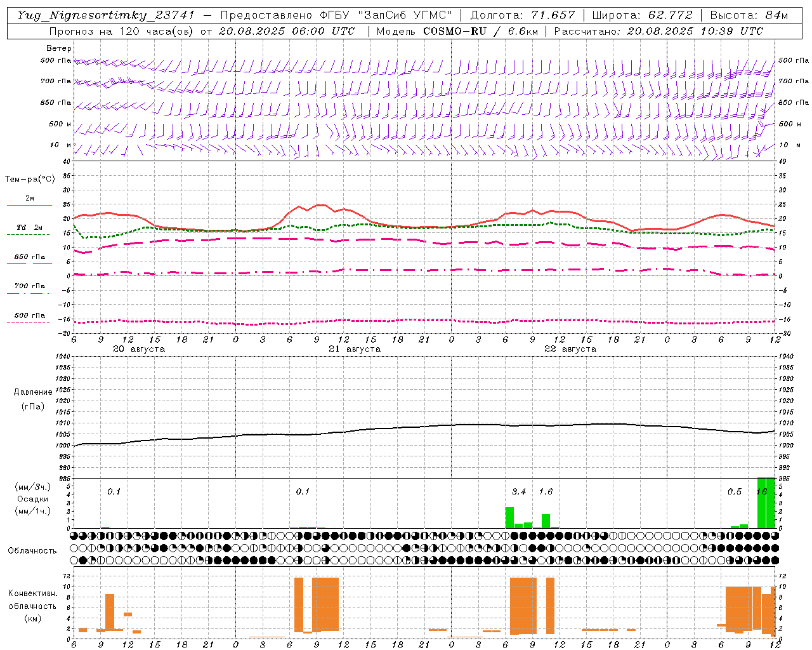Viewport: 812px width, 650px height.
Task: Select the Давление pressure panel label
Action: 33,392
